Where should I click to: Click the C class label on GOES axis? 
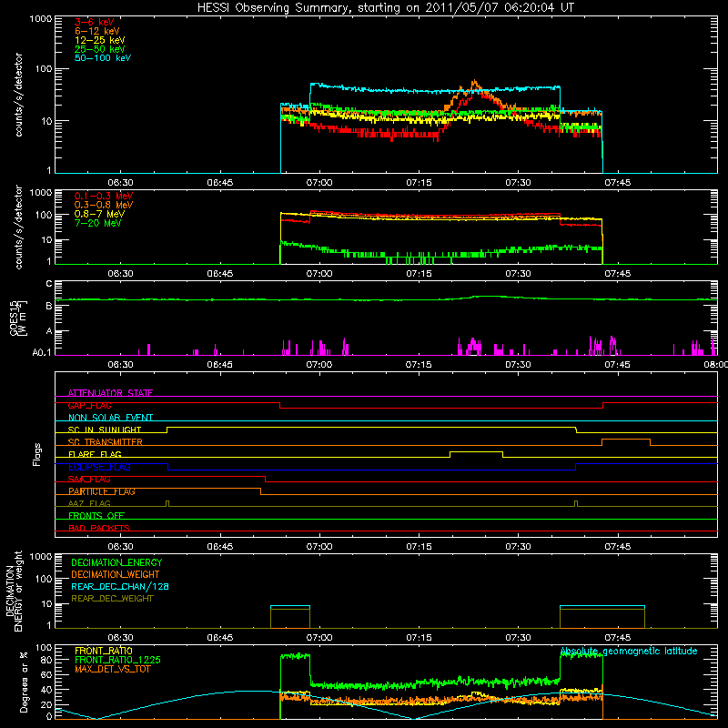(49, 284)
